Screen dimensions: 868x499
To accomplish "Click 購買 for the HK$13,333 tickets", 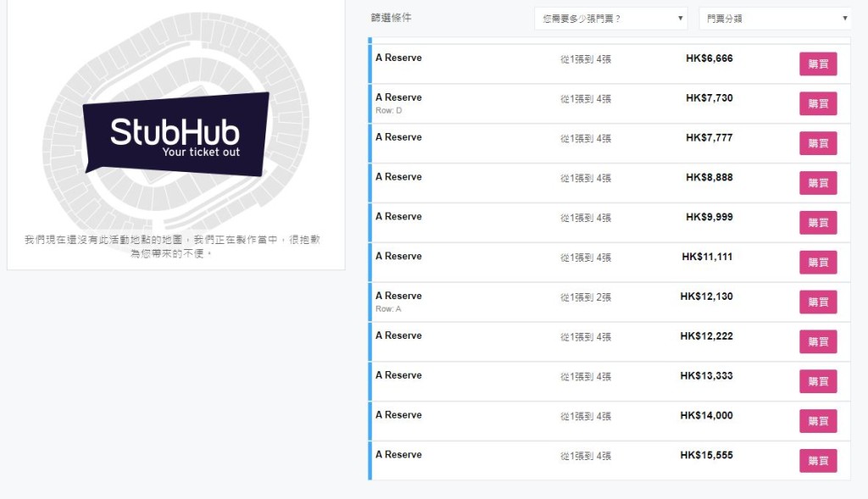I will 817,381.
